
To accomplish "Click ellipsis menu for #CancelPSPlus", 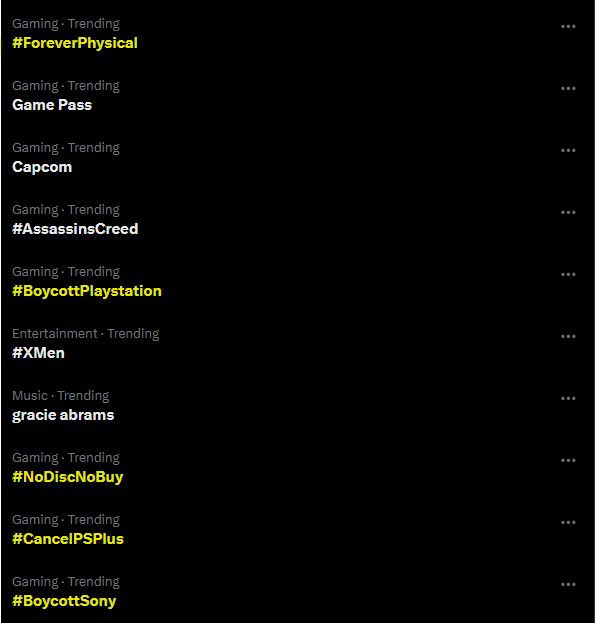I will click(568, 522).
